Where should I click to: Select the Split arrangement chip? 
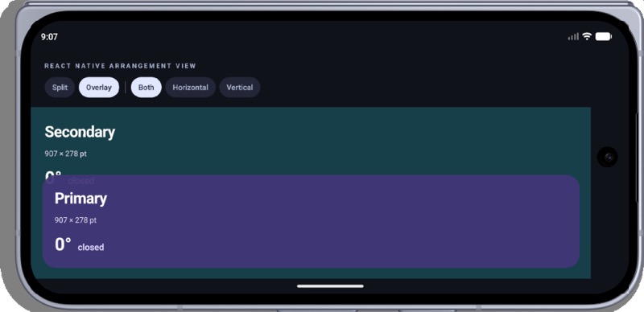(60, 88)
